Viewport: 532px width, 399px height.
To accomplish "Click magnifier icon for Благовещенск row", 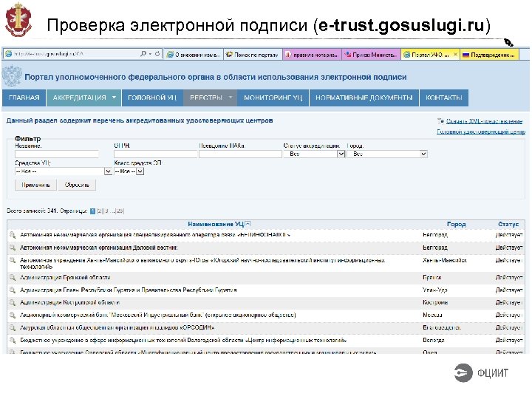I will (13, 328).
